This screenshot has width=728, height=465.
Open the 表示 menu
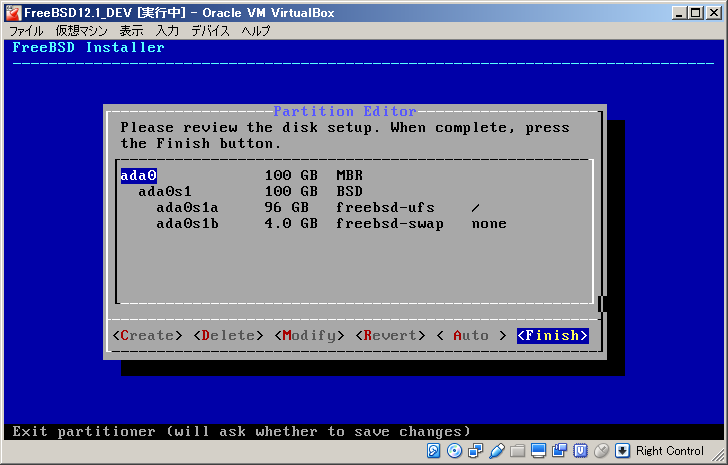point(131,31)
